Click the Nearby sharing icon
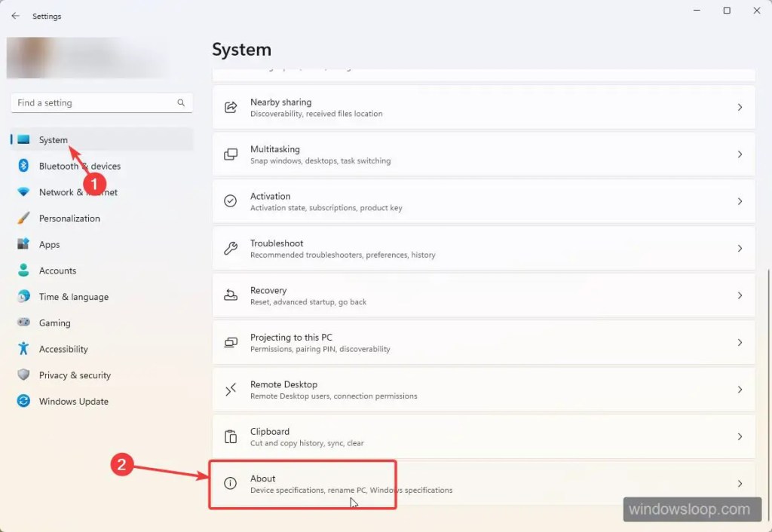 231,108
